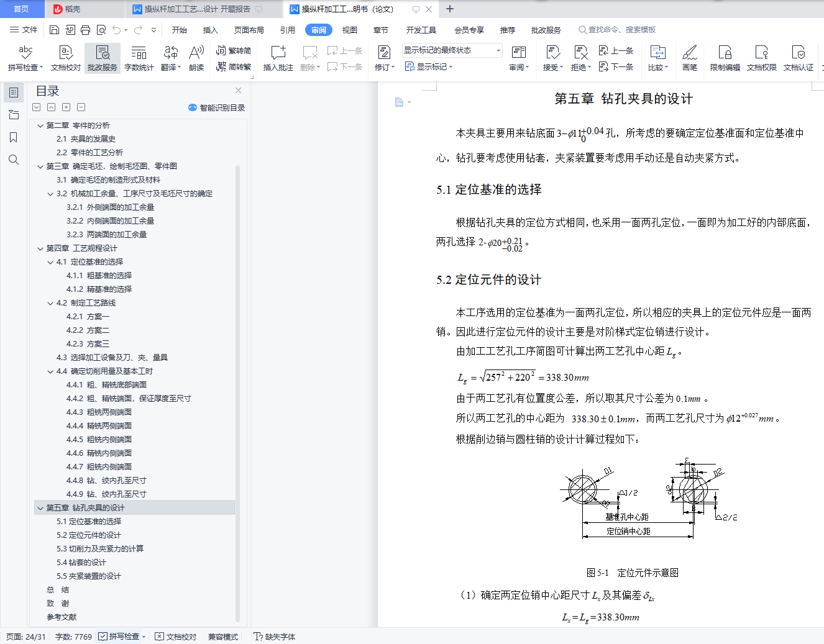Click the page icon at document top-left
824x644 pixels.
coord(399,102)
